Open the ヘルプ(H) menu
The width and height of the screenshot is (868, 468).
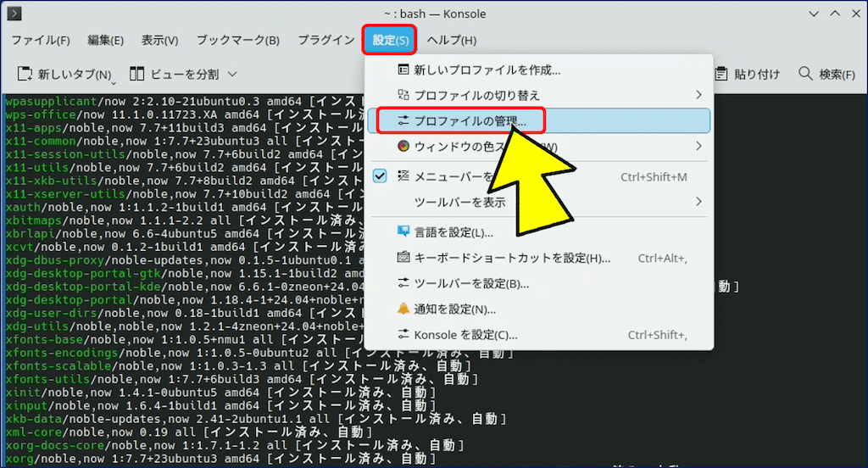452,40
